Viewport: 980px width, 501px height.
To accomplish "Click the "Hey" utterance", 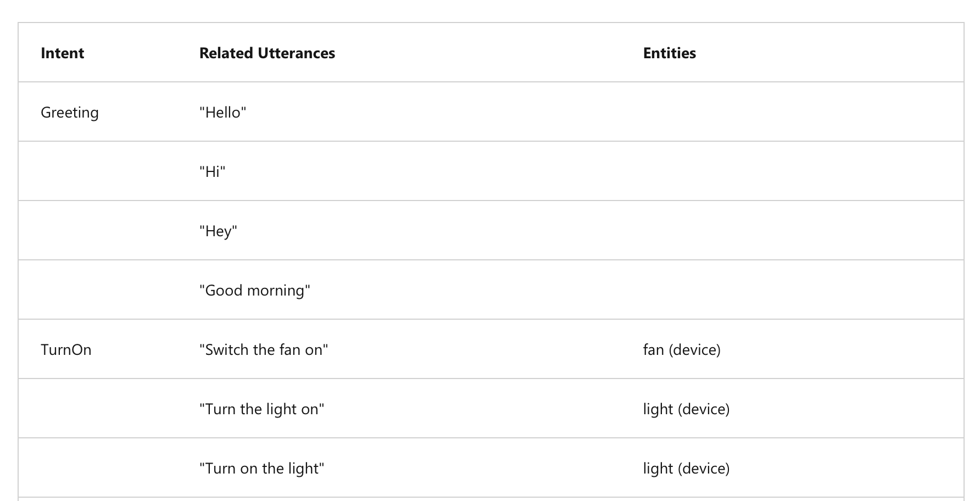I will (x=218, y=231).
